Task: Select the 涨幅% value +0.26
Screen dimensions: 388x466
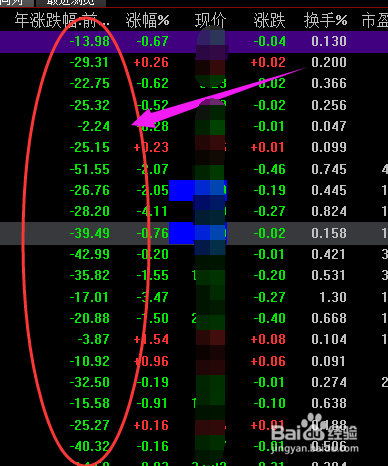Action: point(151,62)
